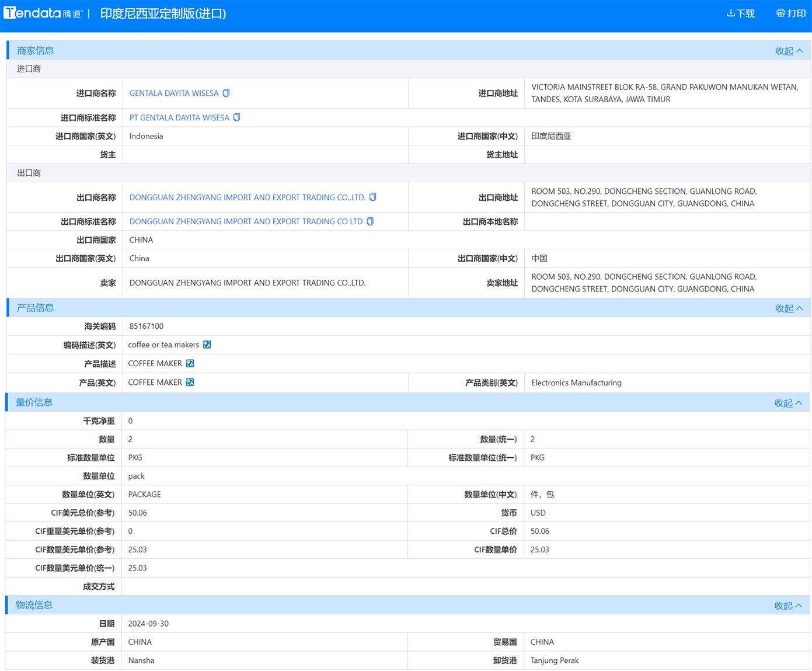Click translate icon in 产品(英文) row

pos(190,383)
